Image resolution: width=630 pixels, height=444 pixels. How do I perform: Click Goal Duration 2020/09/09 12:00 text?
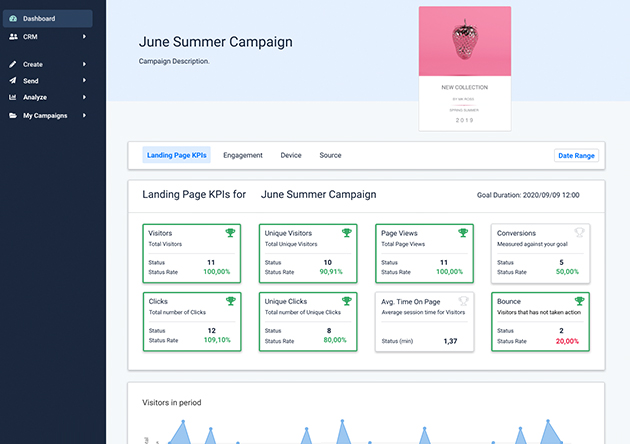coord(528,195)
